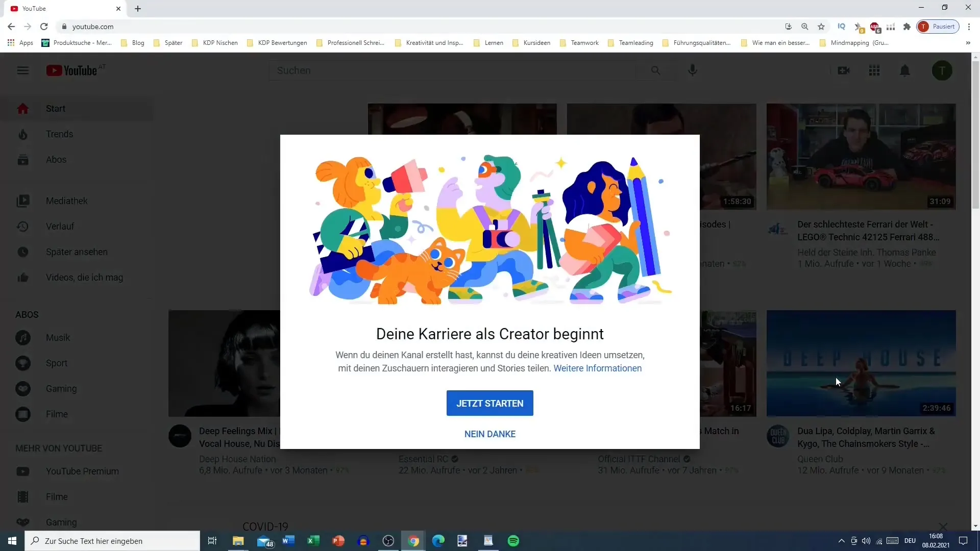Expand the Abos sidebar section

click(x=27, y=314)
